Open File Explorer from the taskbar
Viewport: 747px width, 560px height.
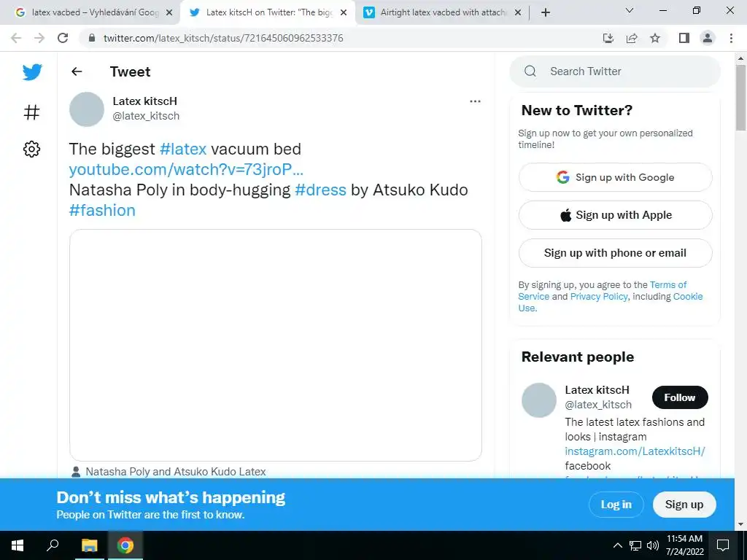[x=89, y=545]
